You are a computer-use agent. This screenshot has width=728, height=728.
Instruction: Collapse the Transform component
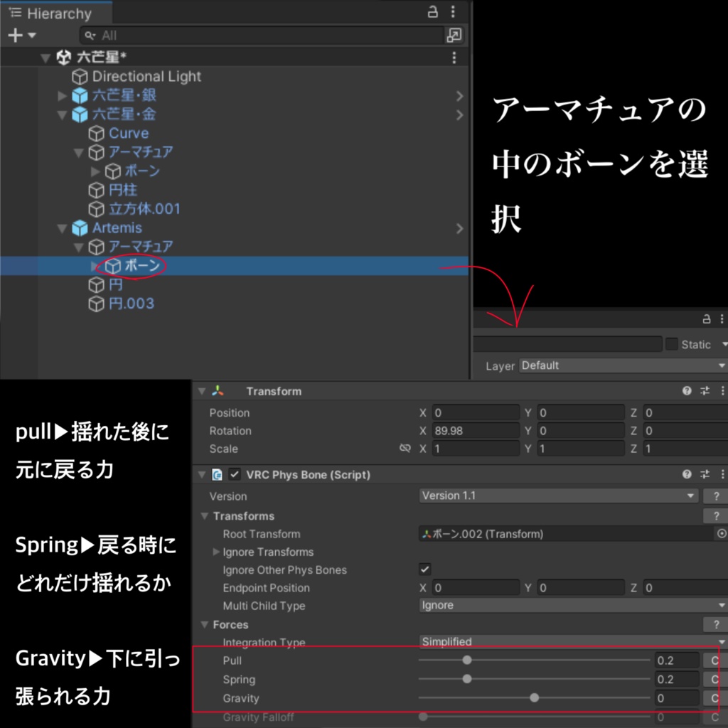coord(201,392)
